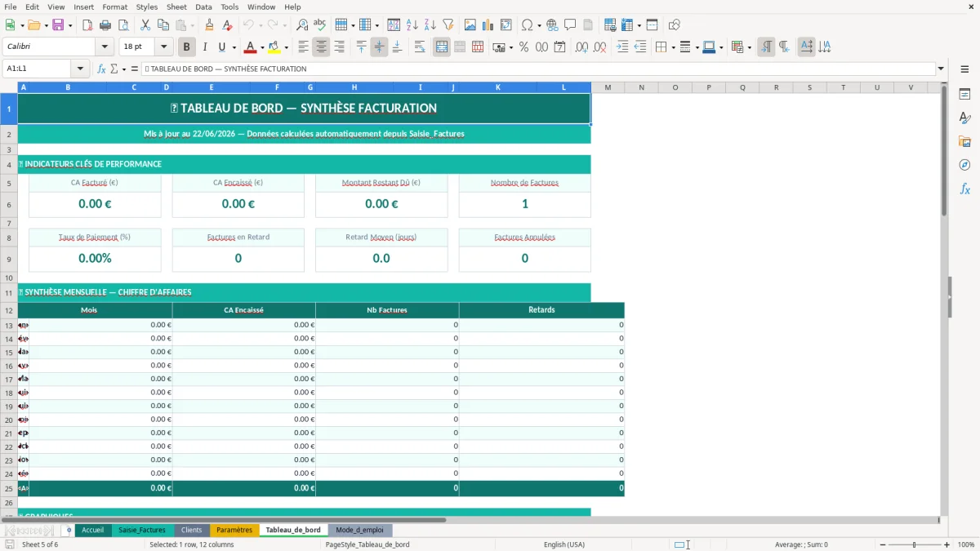Export directly as PDF
This screenshot has height=551, width=980.
(87, 25)
